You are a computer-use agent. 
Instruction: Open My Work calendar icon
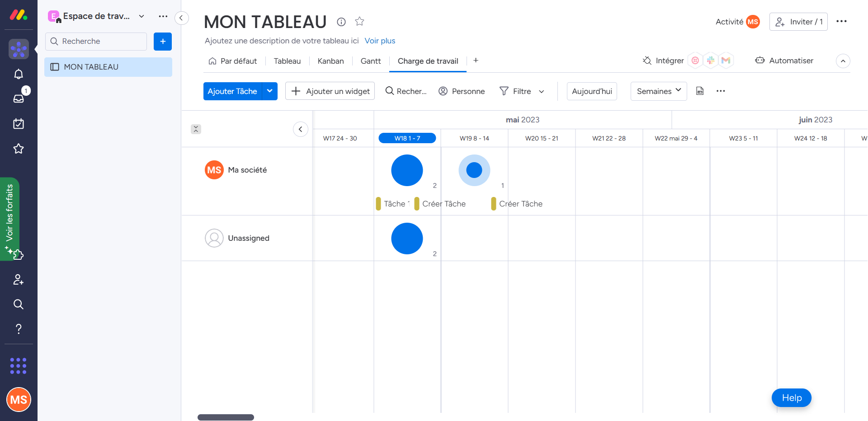(19, 124)
